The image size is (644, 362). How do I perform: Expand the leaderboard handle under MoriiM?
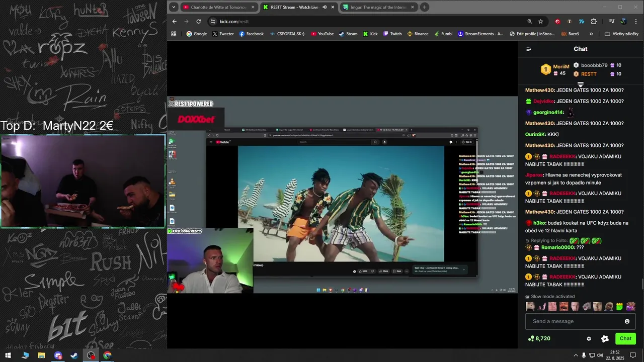point(581,84)
